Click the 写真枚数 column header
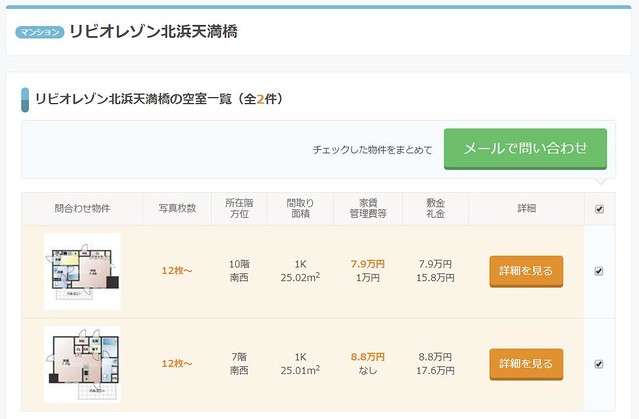639x419 pixels. (x=178, y=209)
